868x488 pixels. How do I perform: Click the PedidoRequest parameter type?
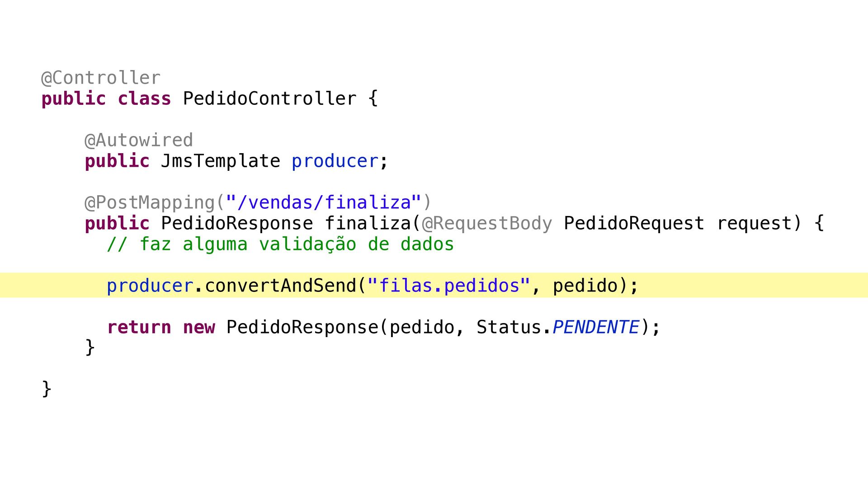pyautogui.click(x=634, y=223)
